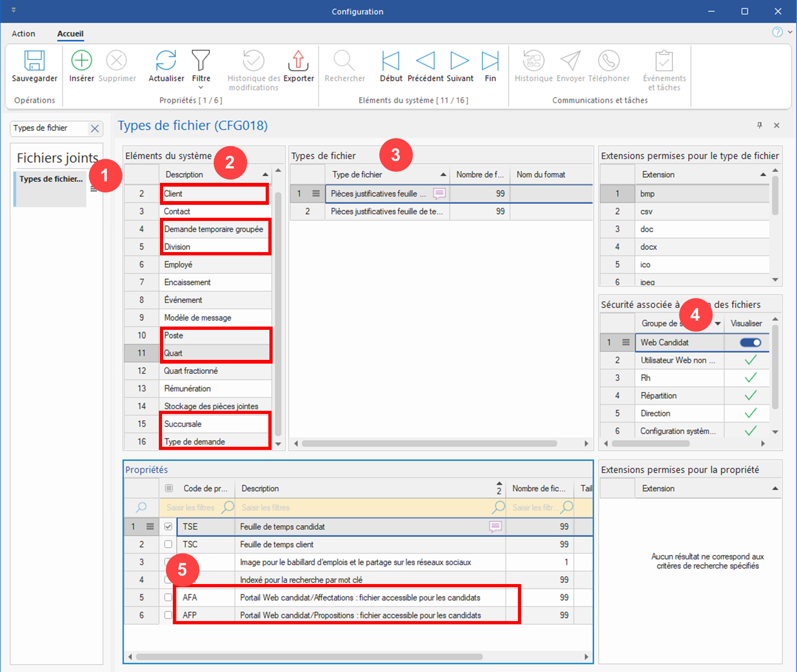Jump to first record with Début
Screen dimensions: 797x672
(x=391, y=61)
